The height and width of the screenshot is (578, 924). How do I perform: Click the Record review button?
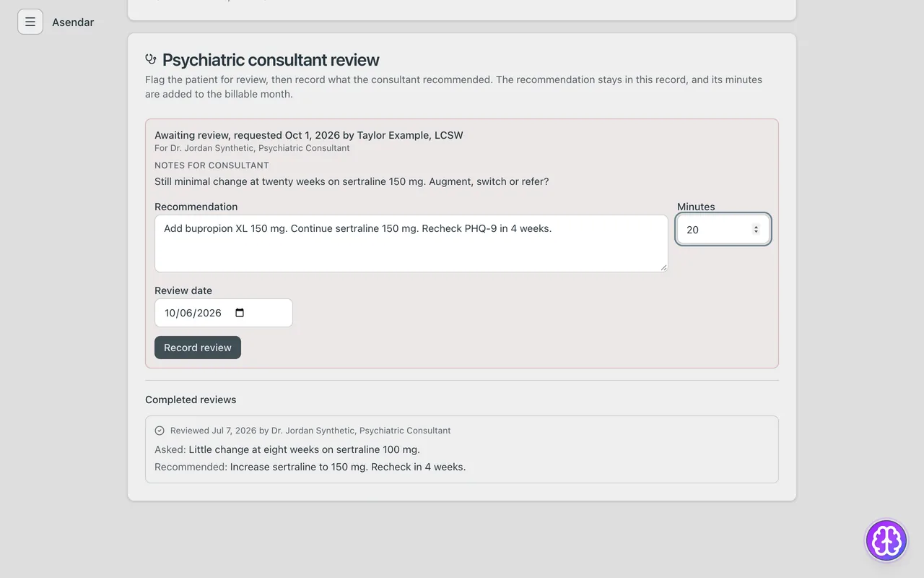[x=198, y=348]
